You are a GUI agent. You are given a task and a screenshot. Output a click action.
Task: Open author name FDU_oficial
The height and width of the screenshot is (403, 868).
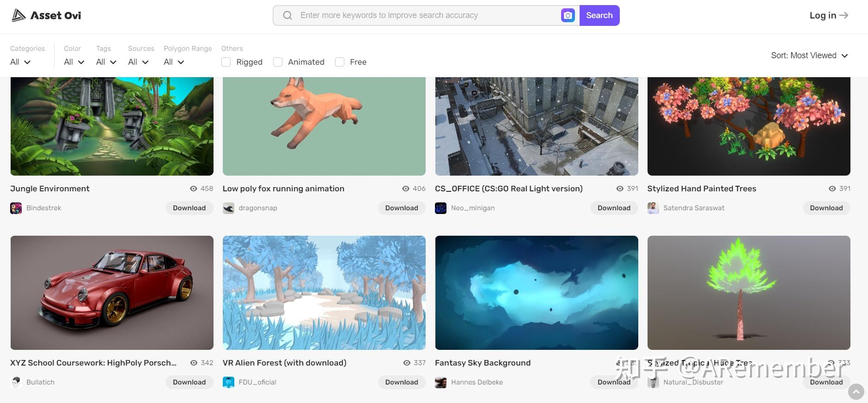[x=257, y=382]
